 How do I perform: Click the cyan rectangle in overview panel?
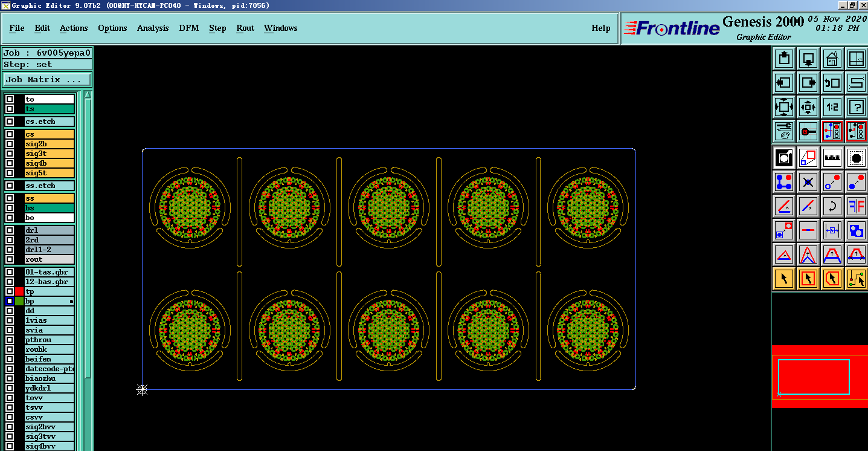pyautogui.click(x=814, y=377)
